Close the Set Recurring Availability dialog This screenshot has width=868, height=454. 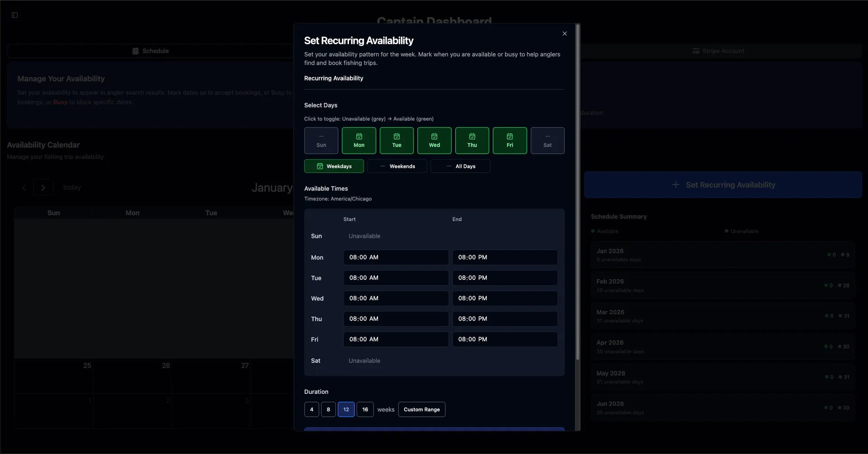(564, 33)
